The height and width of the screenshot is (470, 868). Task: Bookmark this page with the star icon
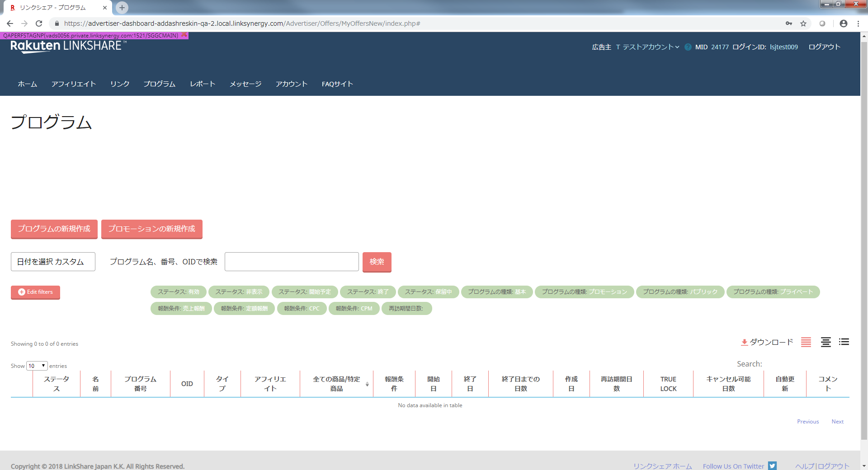(803, 23)
